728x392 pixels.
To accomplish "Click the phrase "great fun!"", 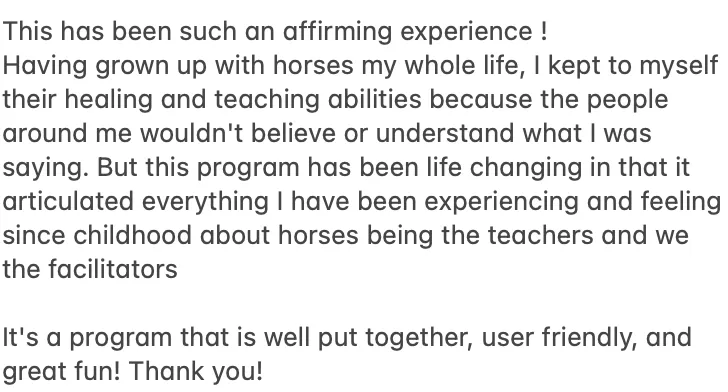I will 61,372.
